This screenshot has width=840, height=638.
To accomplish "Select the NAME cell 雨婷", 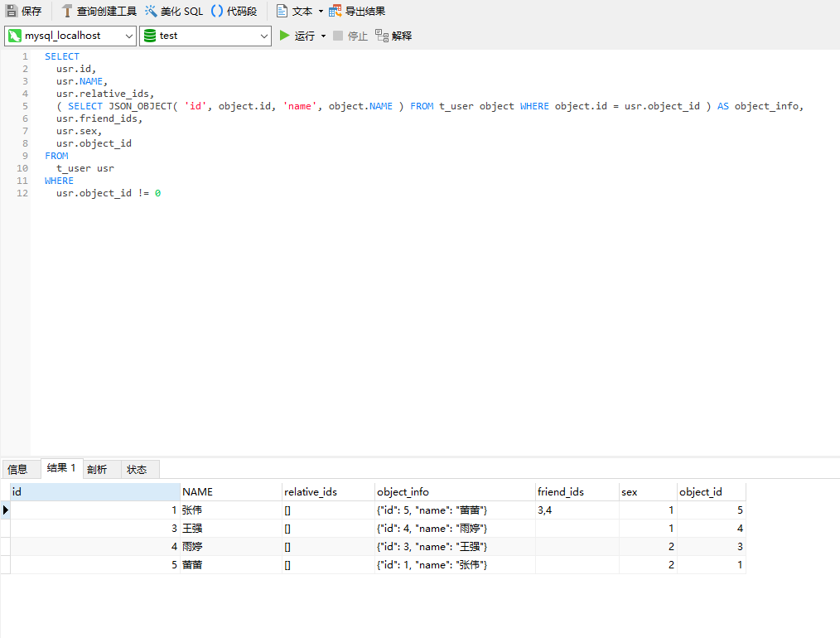I will [x=231, y=546].
